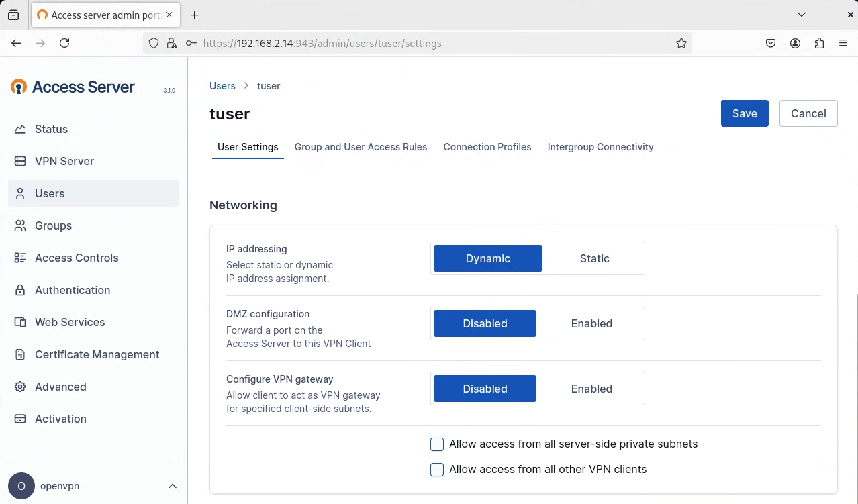
Task: Bookmark this page with the star icon
Action: tap(681, 43)
